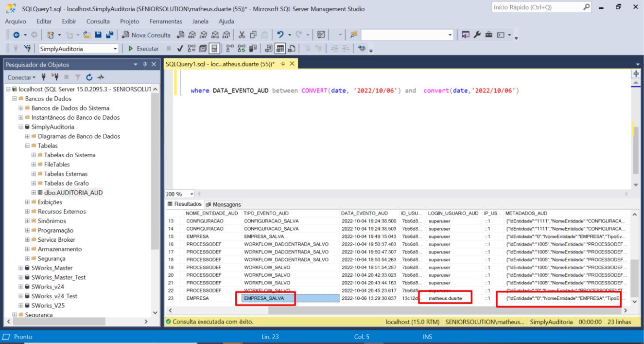
Task: Open the search combo box dropdown arrow
Action: (x=450, y=35)
